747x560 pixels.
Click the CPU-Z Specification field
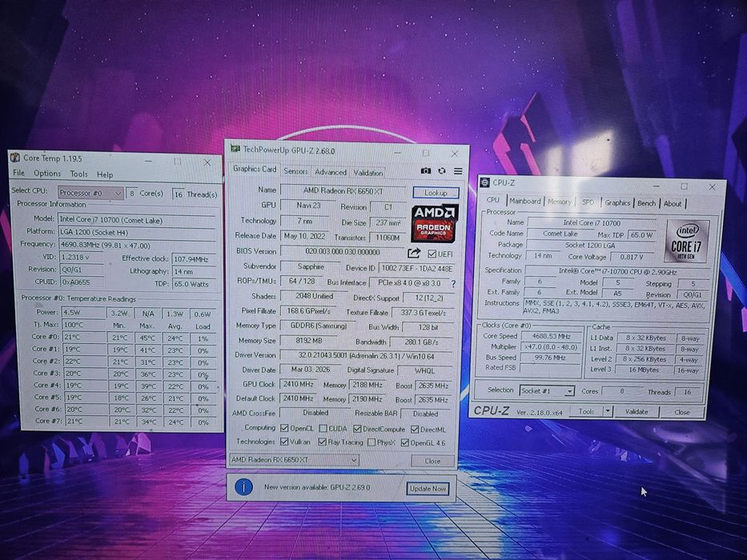(617, 271)
